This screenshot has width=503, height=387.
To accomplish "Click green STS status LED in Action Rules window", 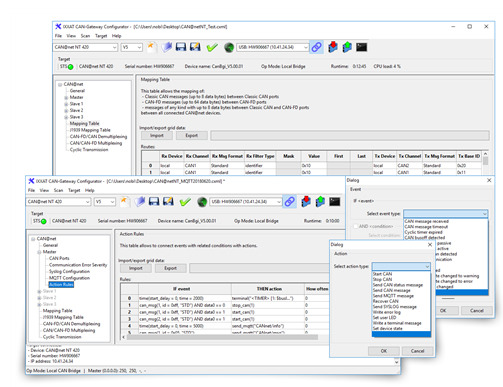I will 43,221.
